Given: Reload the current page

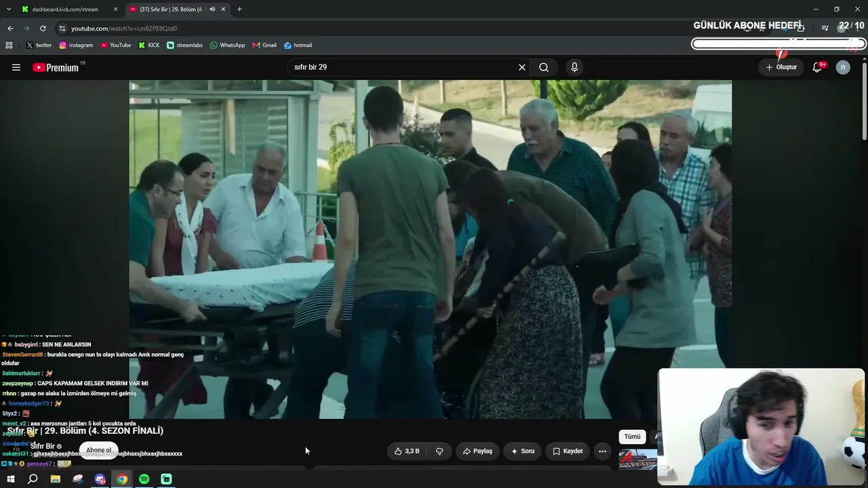Looking at the screenshot, I should click(43, 28).
